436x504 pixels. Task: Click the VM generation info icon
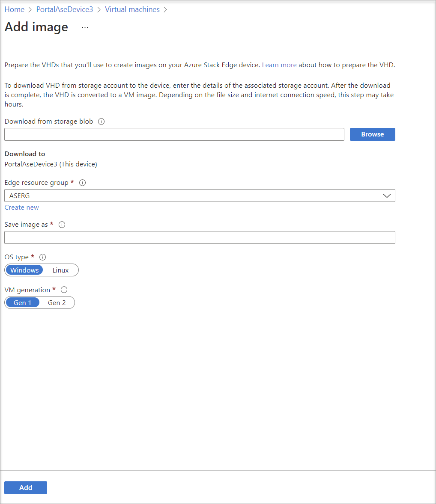point(63,290)
